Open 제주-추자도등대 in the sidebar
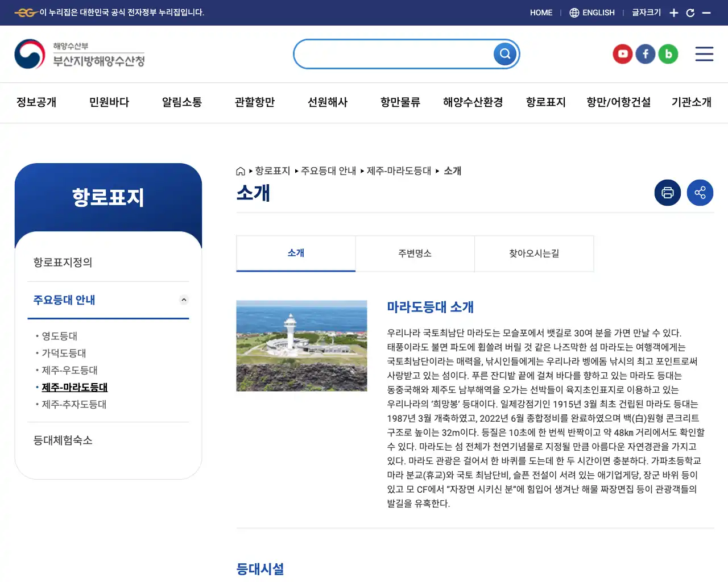The width and height of the screenshot is (728, 582). (x=74, y=404)
